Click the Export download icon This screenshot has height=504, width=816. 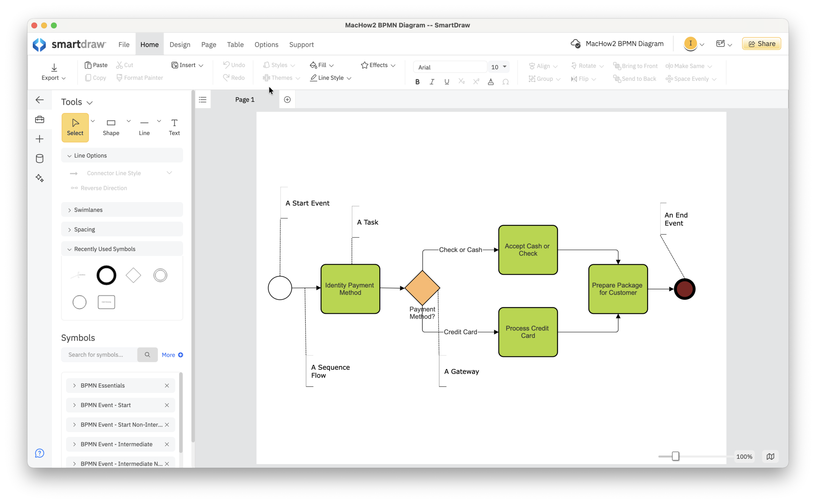(x=54, y=67)
